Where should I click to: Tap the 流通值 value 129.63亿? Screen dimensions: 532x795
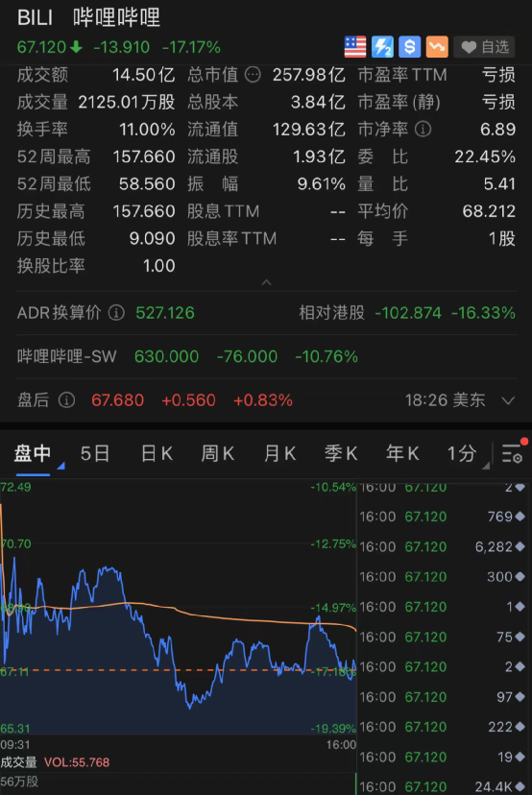(x=309, y=130)
